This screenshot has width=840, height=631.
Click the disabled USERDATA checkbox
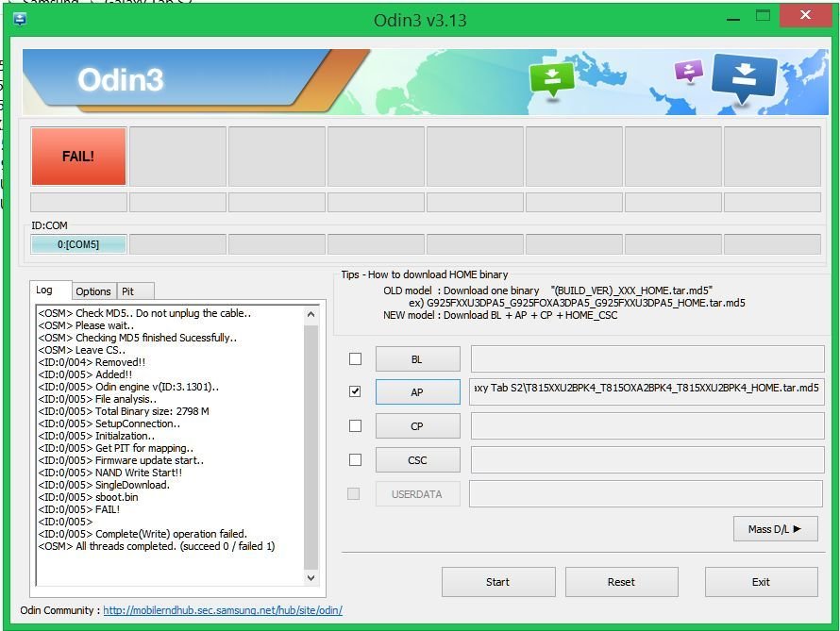click(x=354, y=493)
